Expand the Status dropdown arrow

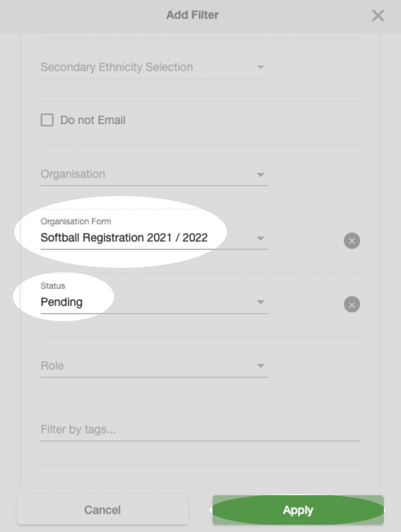pyautogui.click(x=260, y=302)
